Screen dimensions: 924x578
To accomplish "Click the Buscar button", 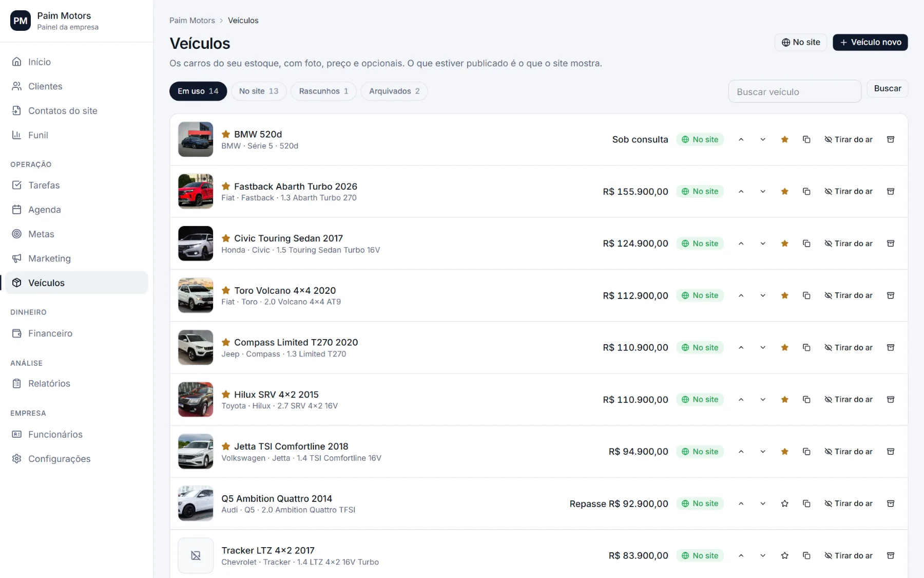I will pos(888,88).
